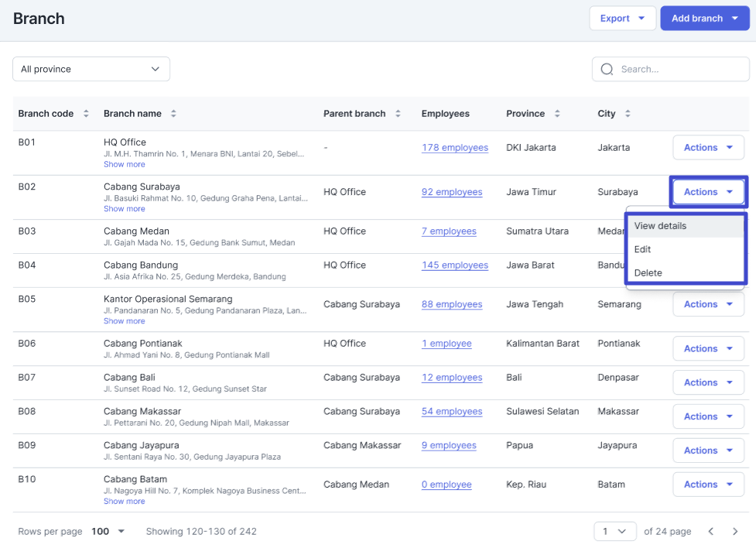Viewport: 756px width, 548px height.
Task: Open Actions menu for Cabang Batam
Action: 708,485
